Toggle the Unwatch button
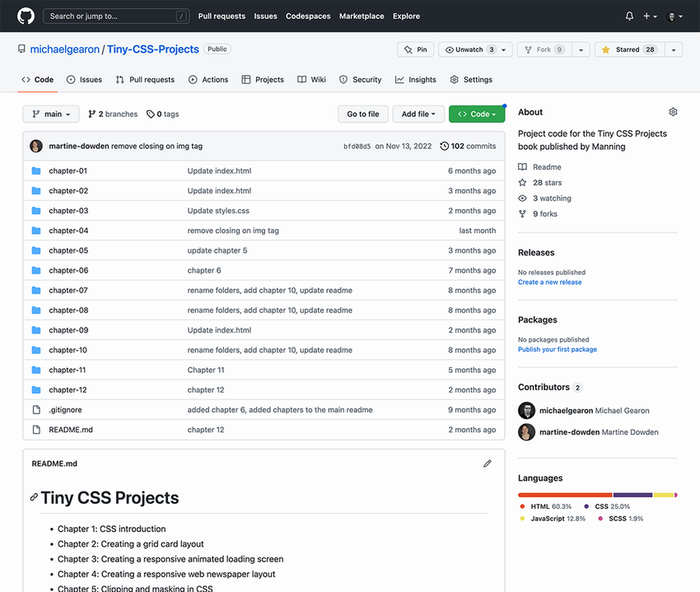Image resolution: width=700 pixels, height=592 pixels. coord(469,49)
